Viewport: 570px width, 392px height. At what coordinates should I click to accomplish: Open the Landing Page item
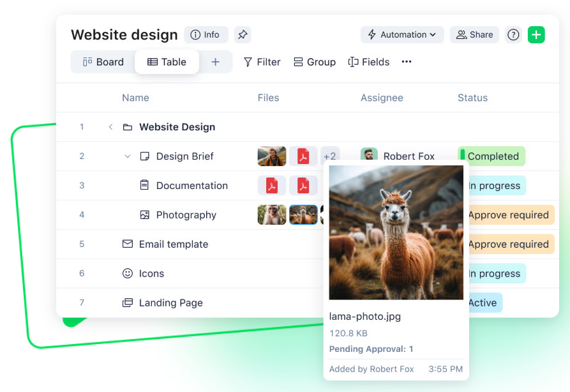(171, 303)
